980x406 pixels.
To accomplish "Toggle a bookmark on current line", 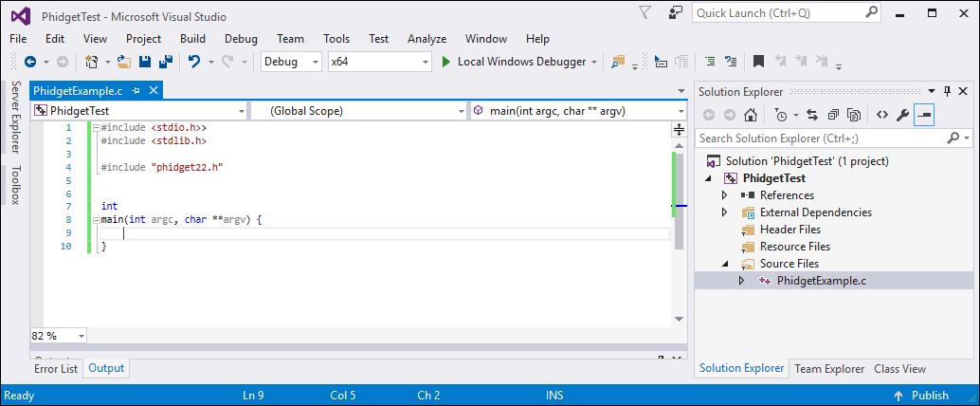I will (758, 62).
